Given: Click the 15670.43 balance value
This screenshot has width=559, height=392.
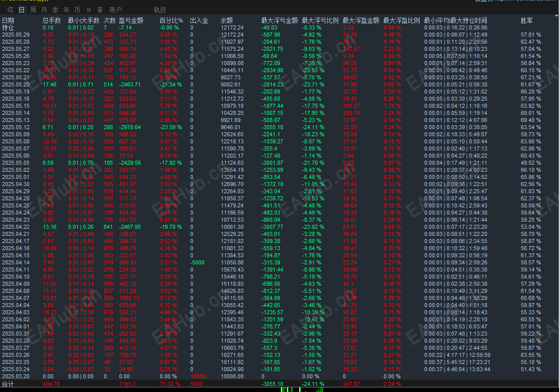Looking at the screenshot, I should coord(232,270).
